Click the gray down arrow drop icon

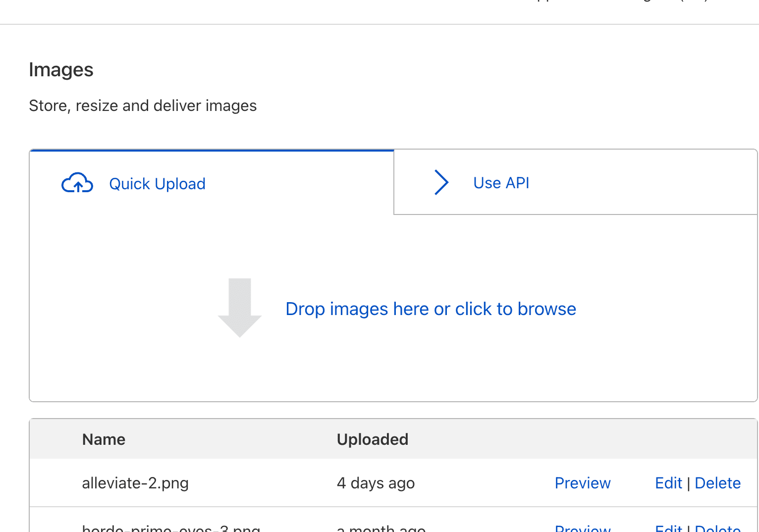pyautogui.click(x=240, y=308)
